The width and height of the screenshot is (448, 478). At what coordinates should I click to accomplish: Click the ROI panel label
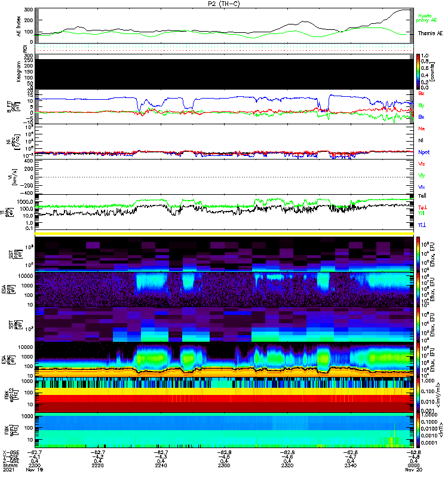click(25, 48)
